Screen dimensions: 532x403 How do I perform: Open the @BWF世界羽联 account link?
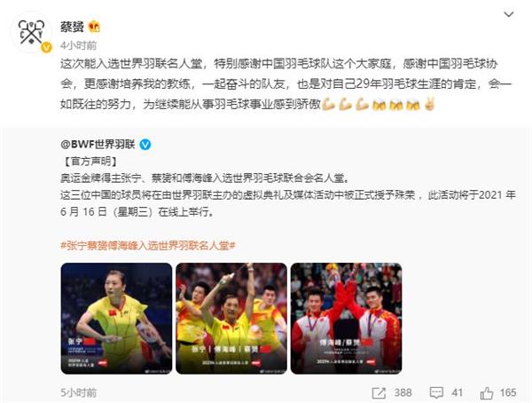click(x=98, y=145)
